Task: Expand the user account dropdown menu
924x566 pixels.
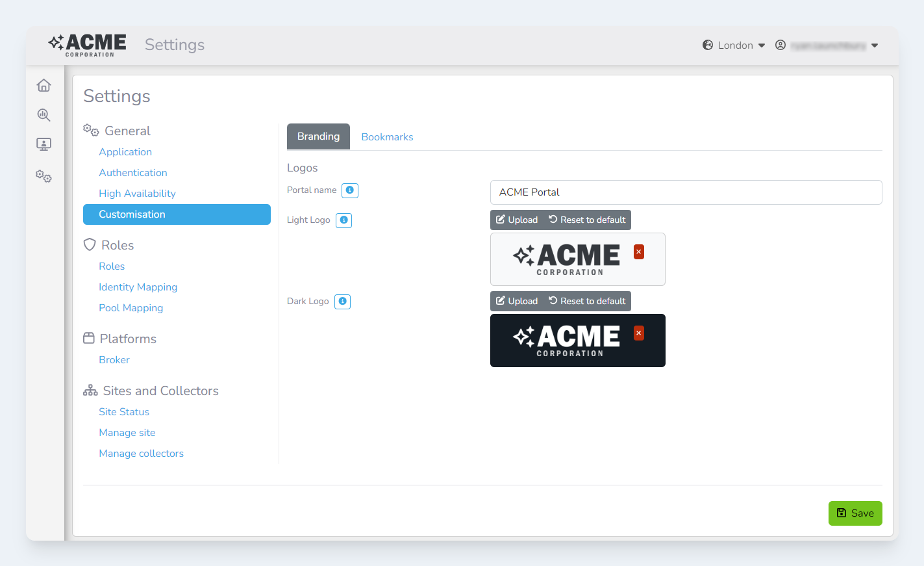Action: 827,45
